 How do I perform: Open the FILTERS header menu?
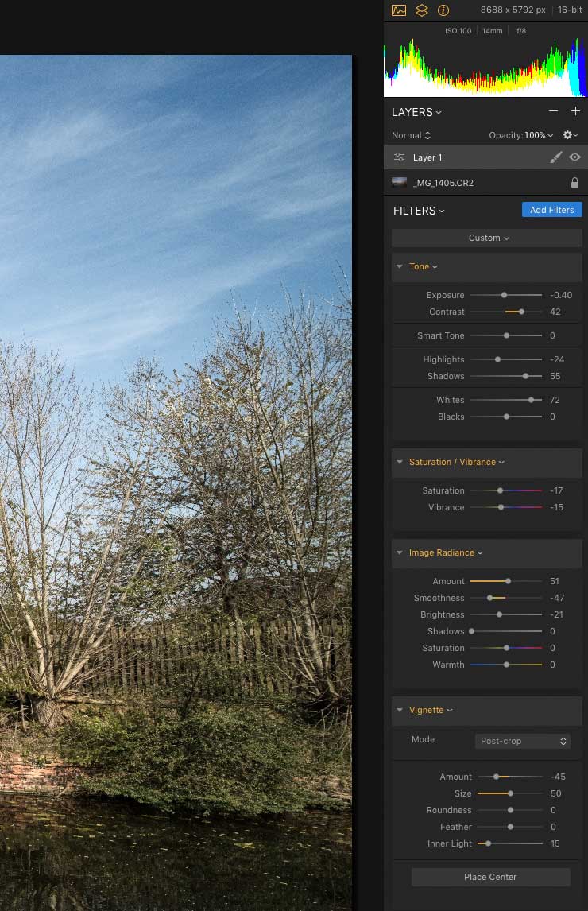[418, 211]
